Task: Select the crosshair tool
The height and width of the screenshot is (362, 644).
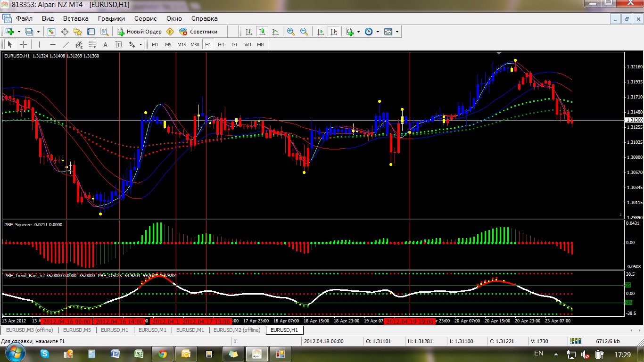Action: click(x=23, y=44)
